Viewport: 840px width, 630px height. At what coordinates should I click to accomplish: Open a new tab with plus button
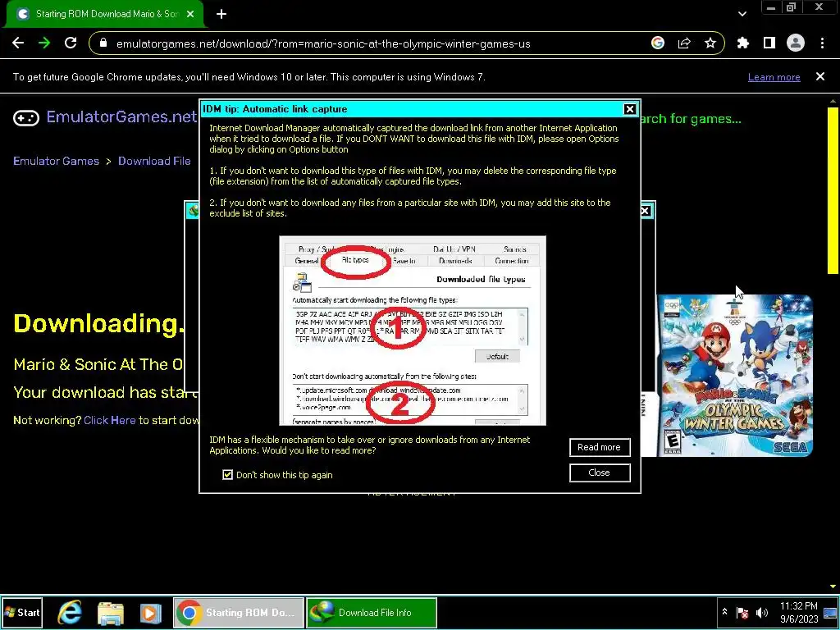coord(221,15)
